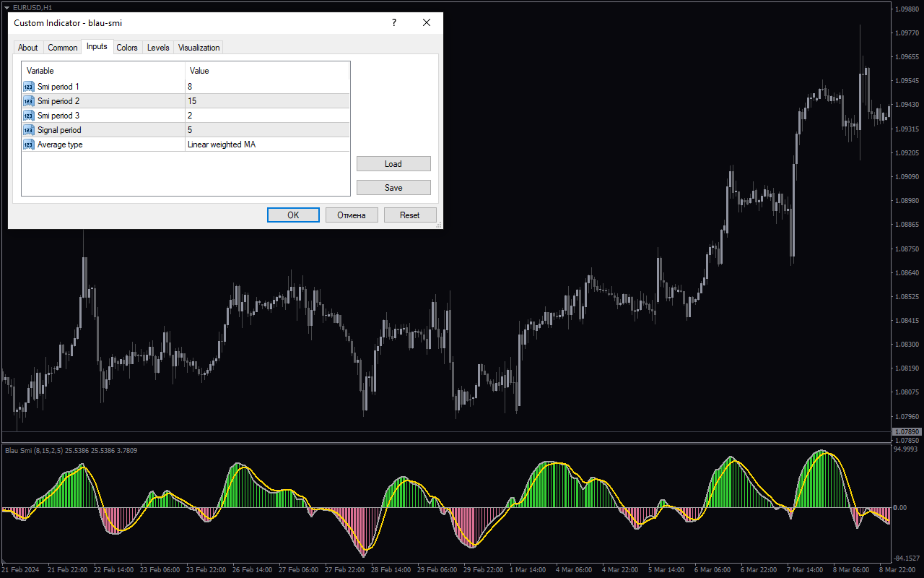Viewport: 924px width, 578px height.
Task: Click the icon beside Signal period
Action: tap(29, 130)
